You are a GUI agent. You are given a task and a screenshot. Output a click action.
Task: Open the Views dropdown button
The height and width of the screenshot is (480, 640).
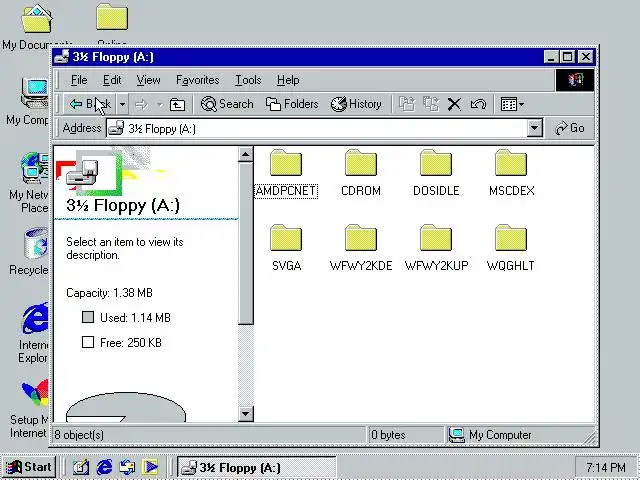(512, 104)
